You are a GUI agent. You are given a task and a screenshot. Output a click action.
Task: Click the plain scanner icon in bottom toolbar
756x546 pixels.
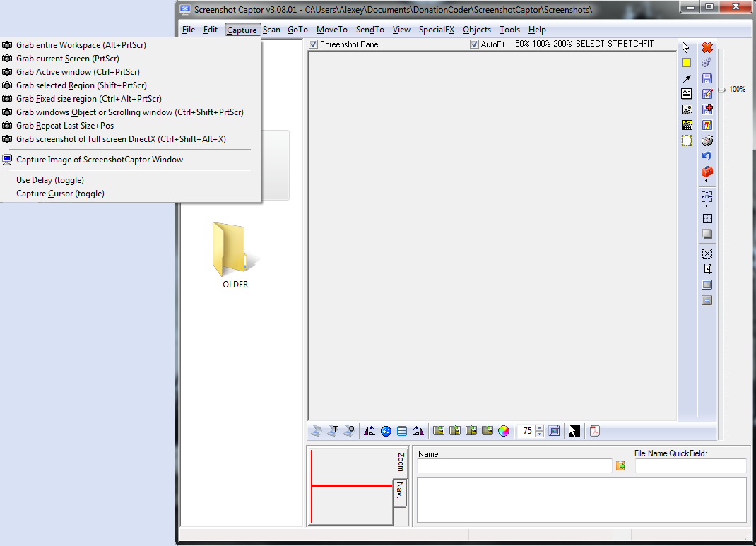[317, 431]
